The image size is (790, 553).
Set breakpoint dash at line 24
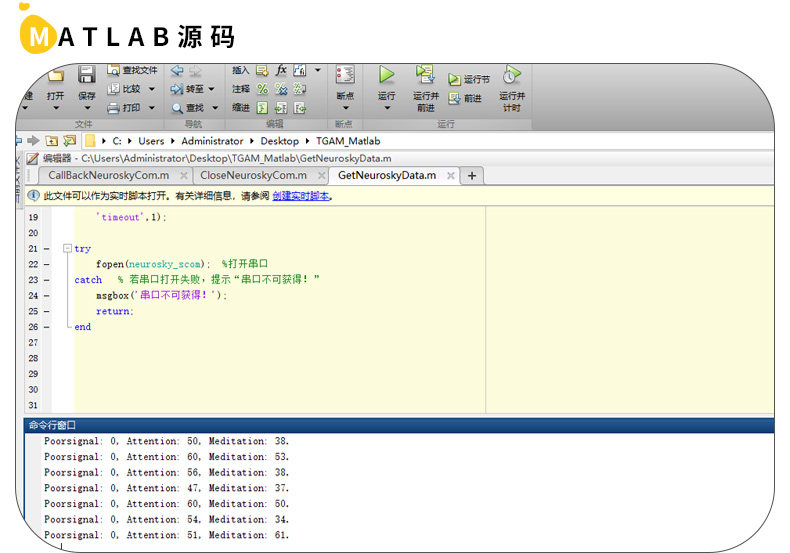click(x=46, y=296)
